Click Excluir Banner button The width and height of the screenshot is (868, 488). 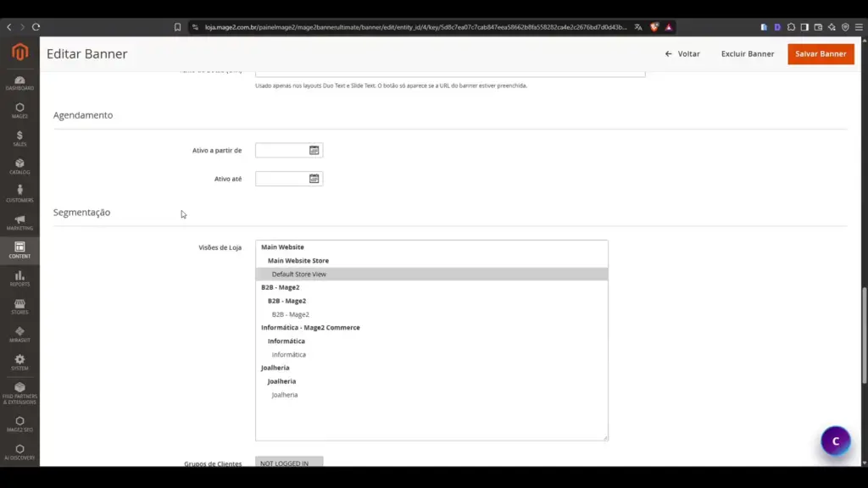tap(748, 53)
